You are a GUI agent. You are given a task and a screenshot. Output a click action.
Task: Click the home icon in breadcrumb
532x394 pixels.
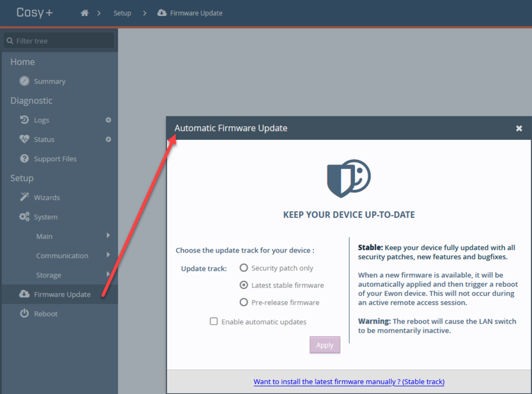85,13
